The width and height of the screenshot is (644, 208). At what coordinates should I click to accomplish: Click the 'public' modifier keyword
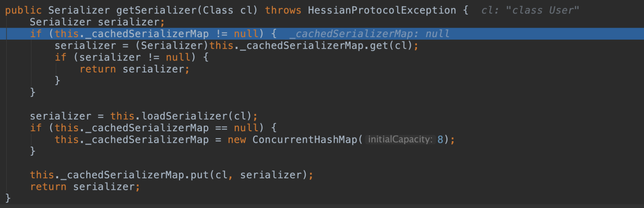[x=23, y=10]
